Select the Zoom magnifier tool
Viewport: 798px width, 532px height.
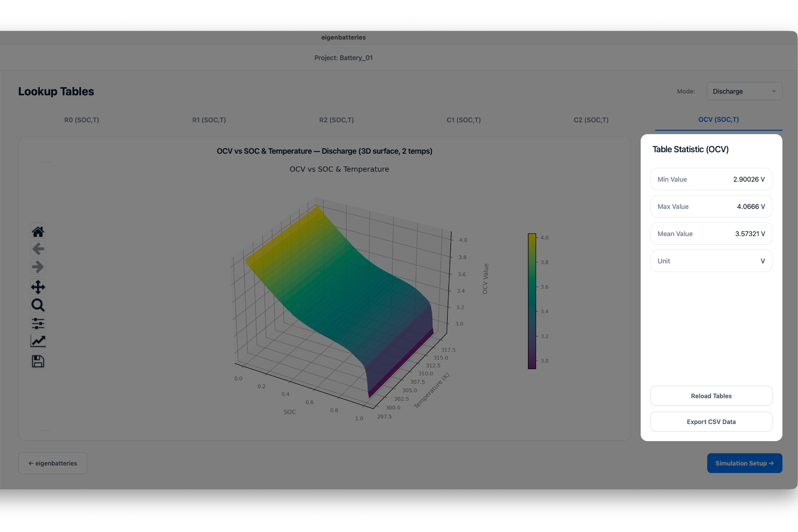click(x=38, y=305)
